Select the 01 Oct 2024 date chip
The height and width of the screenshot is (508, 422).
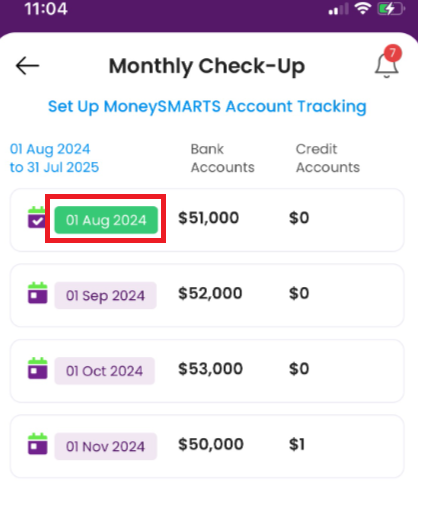[105, 371]
